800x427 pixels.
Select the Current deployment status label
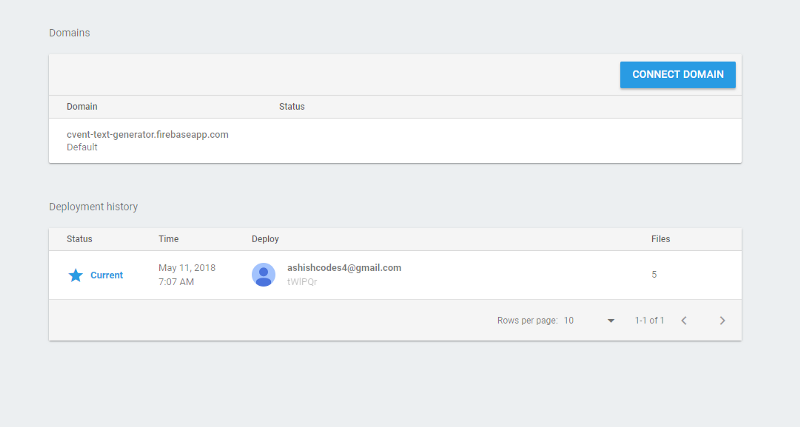107,275
